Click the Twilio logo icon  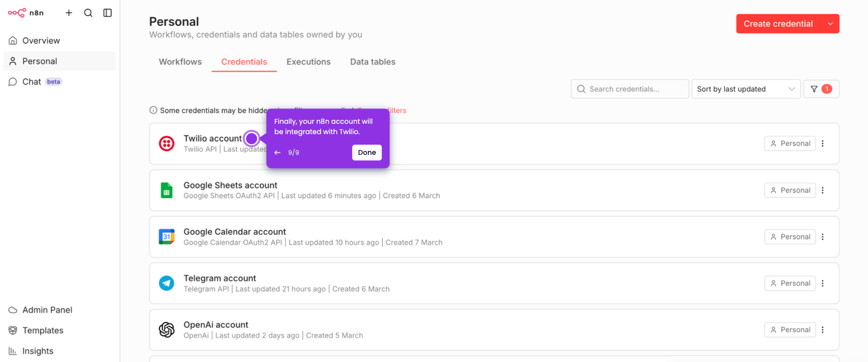[167, 144]
